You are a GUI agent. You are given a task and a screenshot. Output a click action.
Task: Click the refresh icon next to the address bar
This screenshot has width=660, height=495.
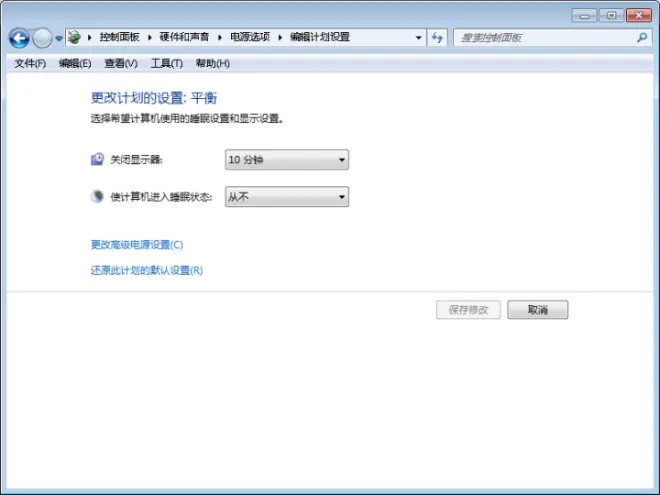click(x=437, y=37)
